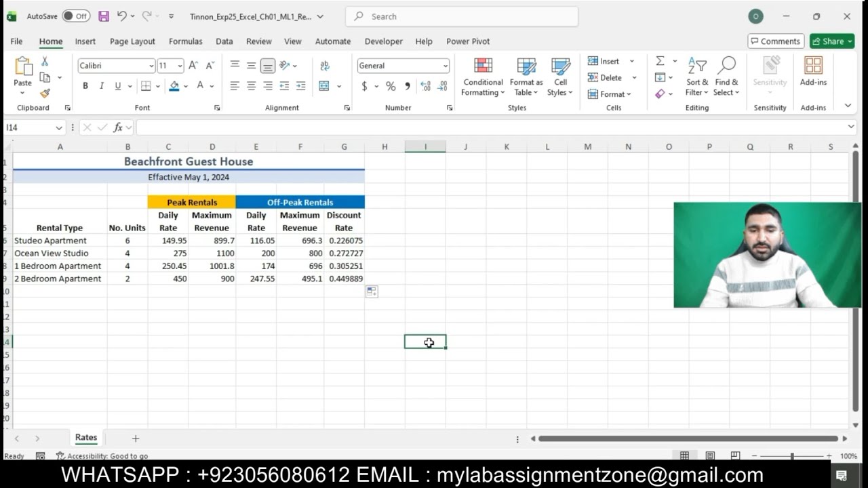Click Auto Fill Options icon below table
The width and height of the screenshot is (868, 488).
click(372, 291)
